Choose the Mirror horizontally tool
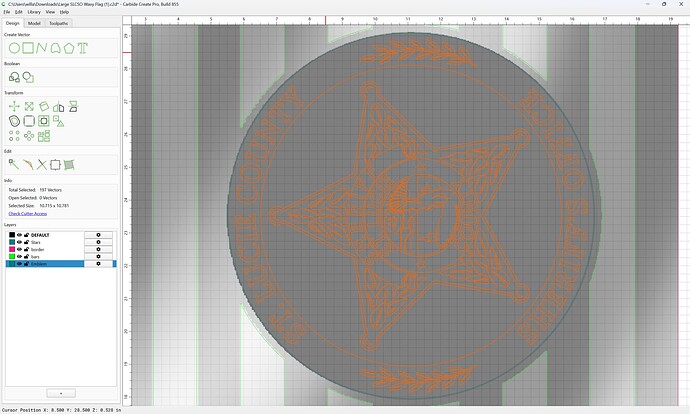The height and width of the screenshot is (414, 690). click(58, 106)
